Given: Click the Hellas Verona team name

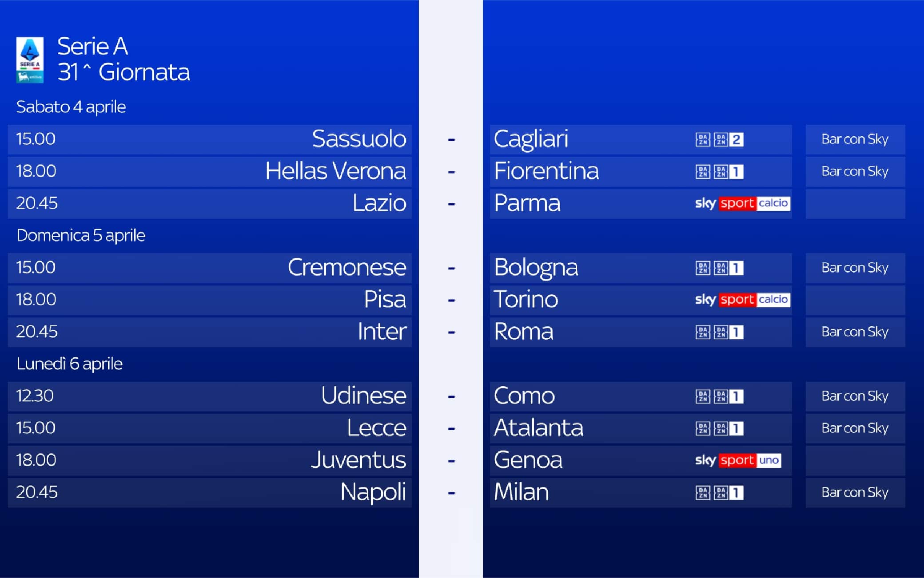Looking at the screenshot, I should 335,171.
